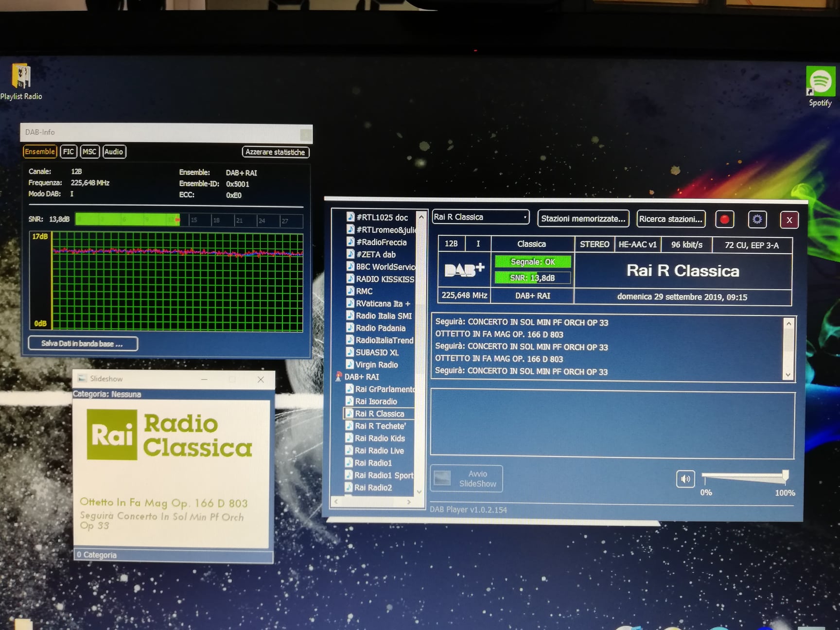Select #RadioFreccia station

tap(381, 242)
